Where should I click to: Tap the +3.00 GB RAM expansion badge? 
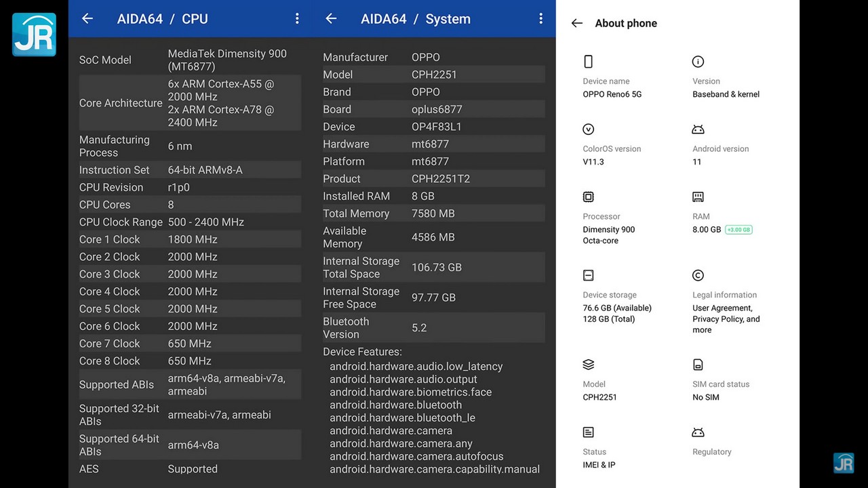click(738, 230)
